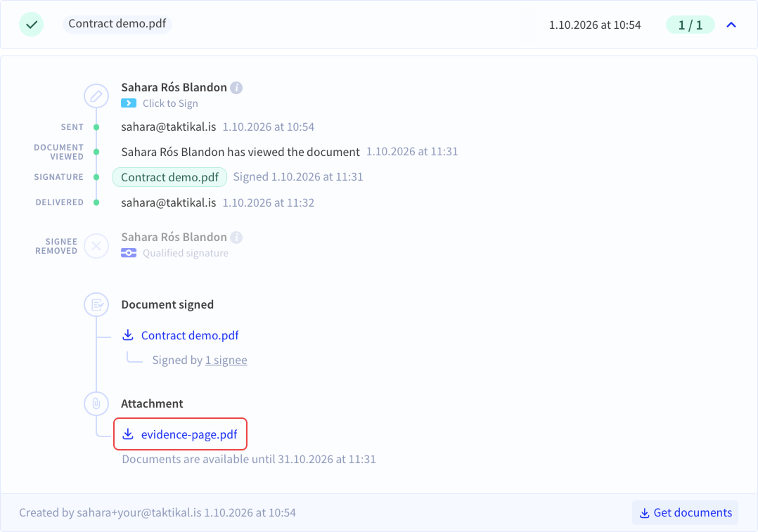758x532 pixels.
Task: Click sahara@taktikal.is in the Sent row
Action: (x=169, y=126)
